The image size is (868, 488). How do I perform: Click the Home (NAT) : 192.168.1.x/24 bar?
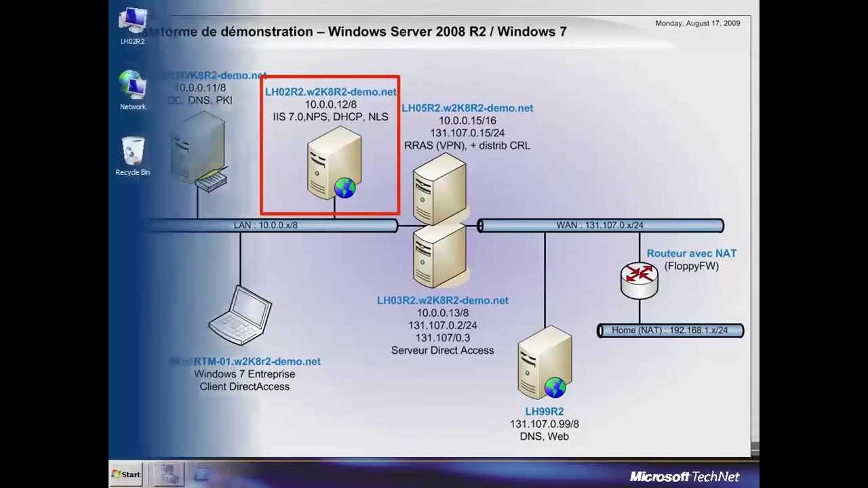[x=670, y=330]
